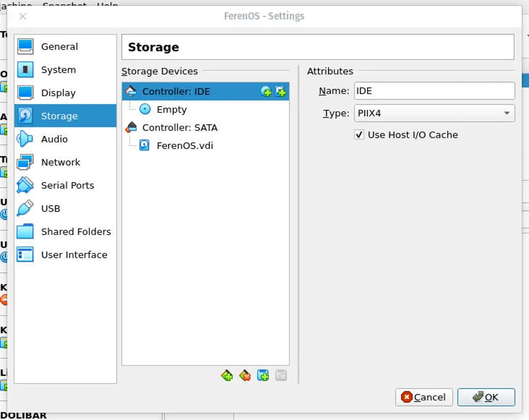The height and width of the screenshot is (420, 529).
Task: Add hard disk to IDE controller
Action: pyautogui.click(x=281, y=91)
